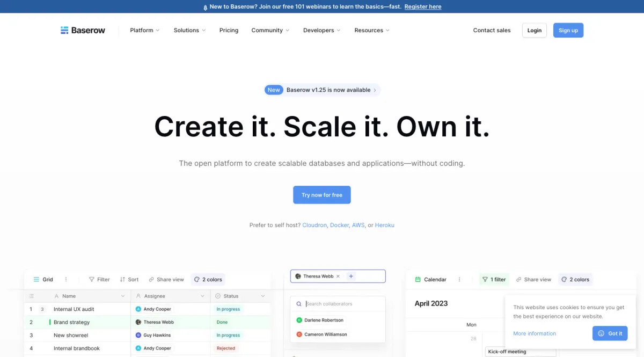Screen dimensions: 644x357
Task: Click the row list icon in header
Action: tap(31, 296)
